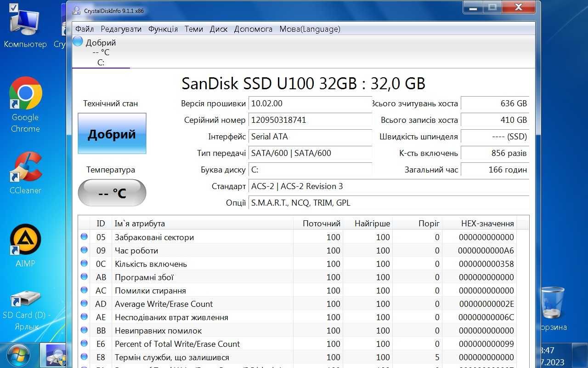Open the Windows Start menu orb

point(18,356)
